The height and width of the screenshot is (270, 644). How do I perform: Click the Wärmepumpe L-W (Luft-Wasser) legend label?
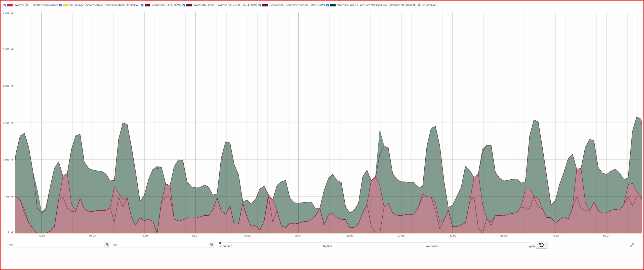pyautogui.click(x=387, y=5)
